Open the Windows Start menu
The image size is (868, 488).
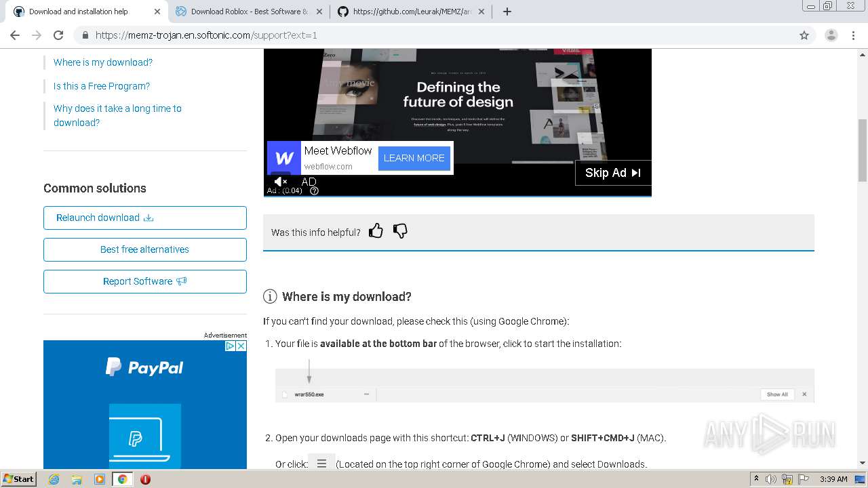pos(18,479)
